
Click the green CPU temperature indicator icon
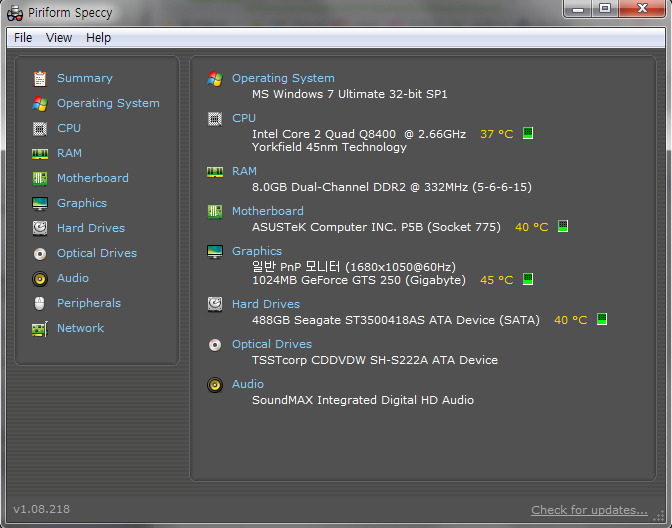click(528, 133)
